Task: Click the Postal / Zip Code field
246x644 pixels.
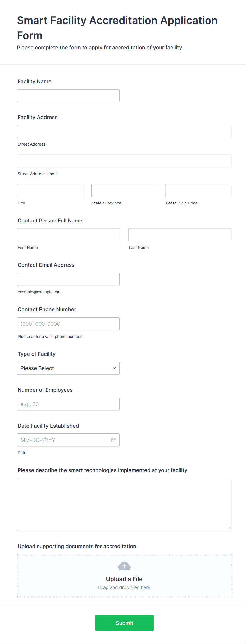Action: (198, 190)
